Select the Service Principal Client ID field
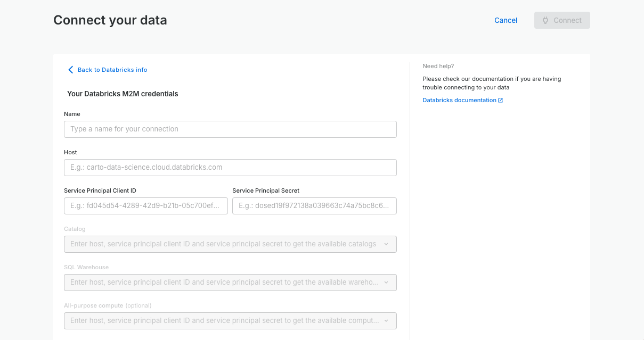The height and width of the screenshot is (340, 644). (145, 206)
